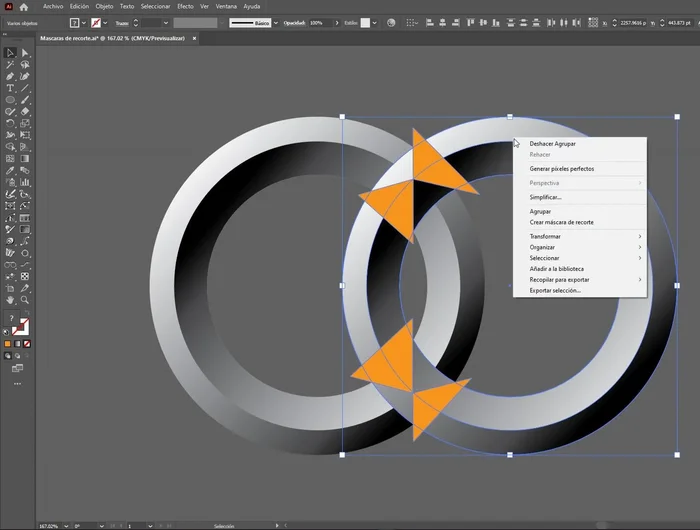
Task: Open the Edit Toolbar three-dots button
Action: pos(17,383)
